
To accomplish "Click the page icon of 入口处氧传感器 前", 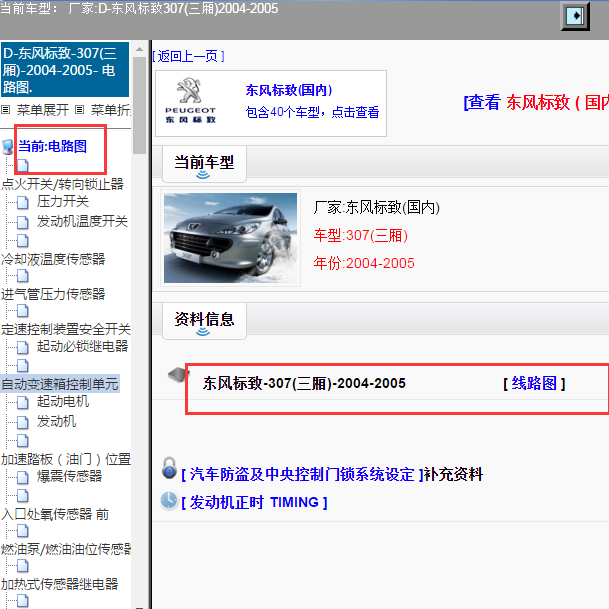I will [x=23, y=496].
